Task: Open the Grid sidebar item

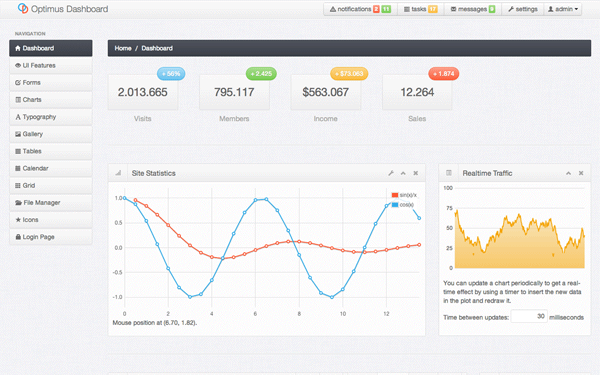Action: tap(51, 186)
